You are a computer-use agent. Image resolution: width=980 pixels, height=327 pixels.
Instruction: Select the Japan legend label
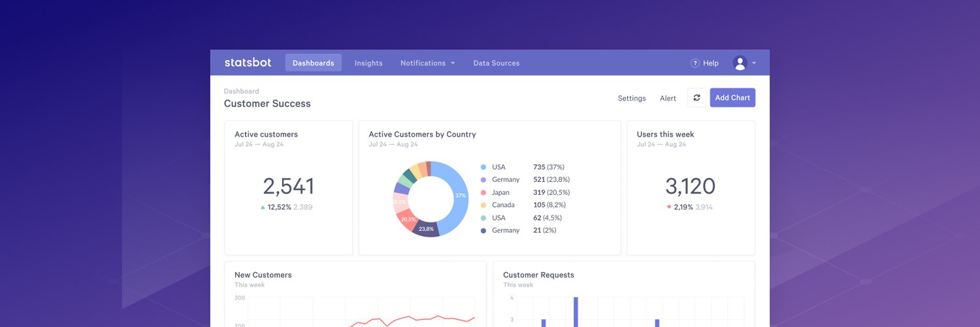[x=500, y=192]
